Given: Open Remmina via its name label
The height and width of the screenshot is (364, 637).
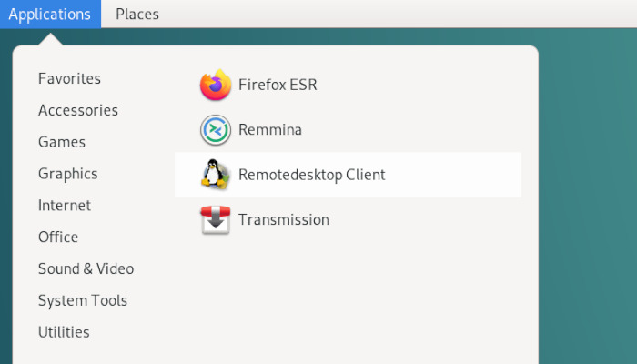Looking at the screenshot, I should (x=269, y=130).
